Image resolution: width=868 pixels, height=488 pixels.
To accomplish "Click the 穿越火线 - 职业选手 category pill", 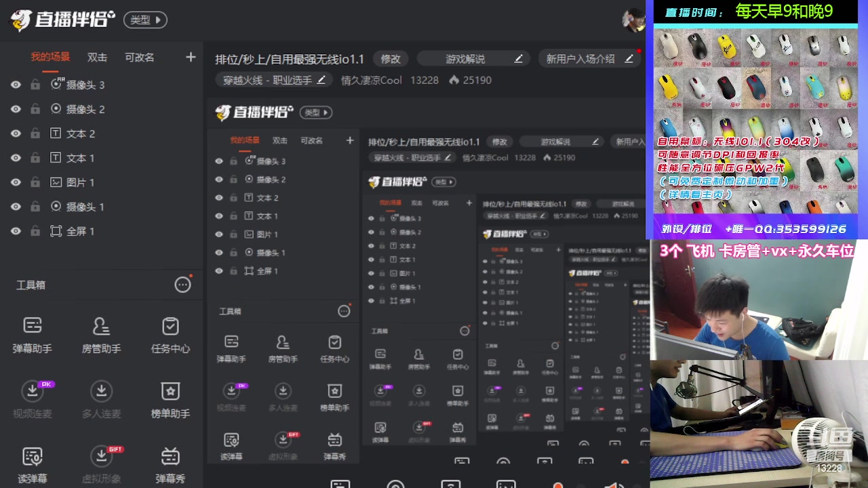I will coord(275,80).
